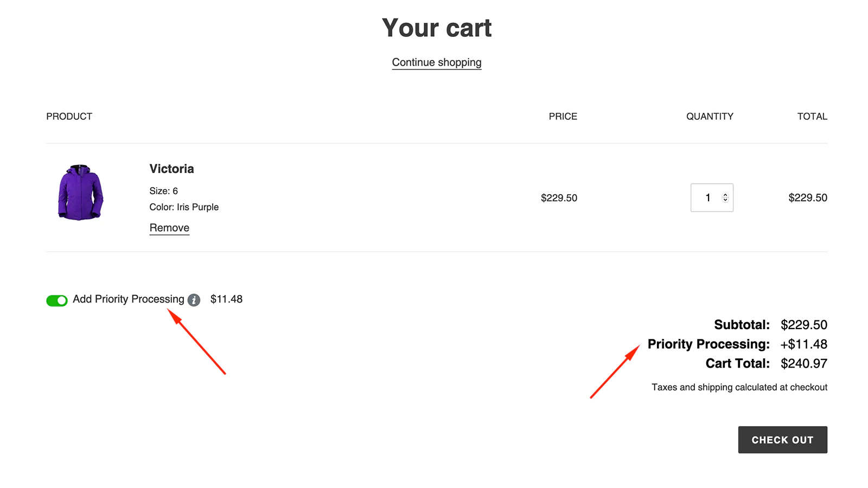Click the $11.48 priority processing price
Screen dimensions: 868x488
pyautogui.click(x=226, y=299)
